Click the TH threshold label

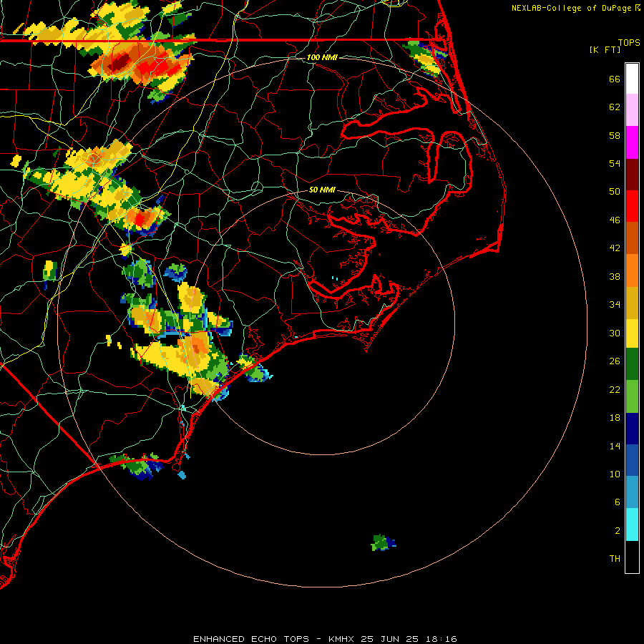tap(615, 559)
